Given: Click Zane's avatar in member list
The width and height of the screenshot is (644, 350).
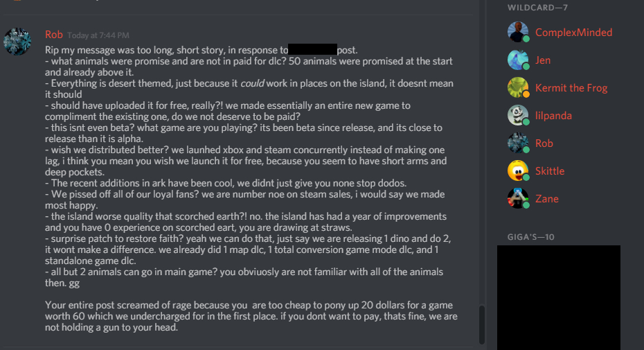Looking at the screenshot, I should pos(518,199).
